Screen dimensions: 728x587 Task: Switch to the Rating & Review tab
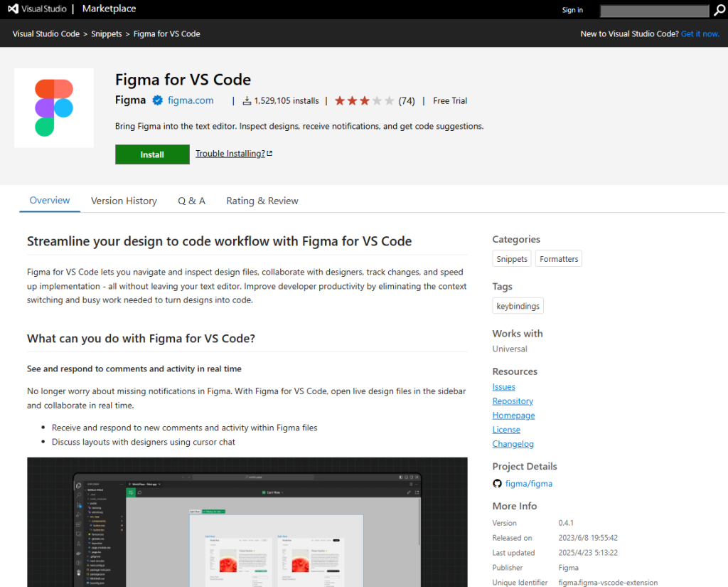click(262, 201)
